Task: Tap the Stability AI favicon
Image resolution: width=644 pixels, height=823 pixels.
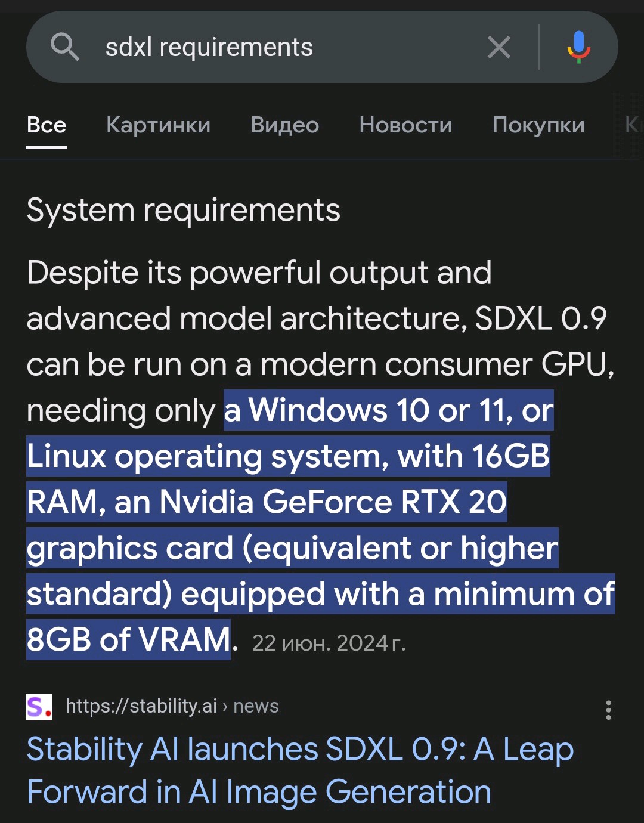Action: click(x=39, y=706)
